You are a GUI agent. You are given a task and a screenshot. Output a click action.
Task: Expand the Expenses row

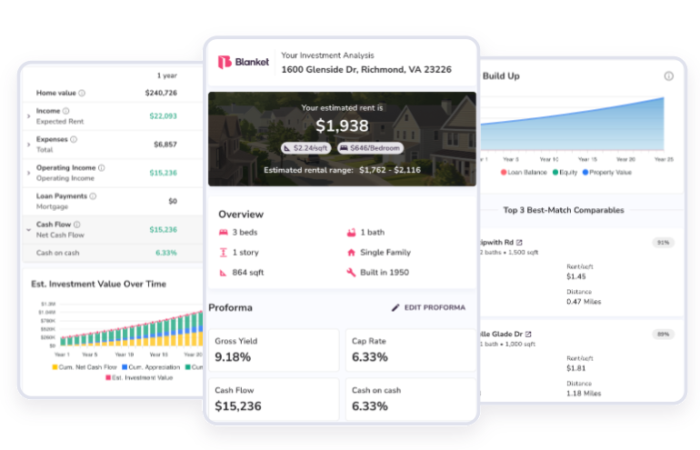(x=29, y=145)
